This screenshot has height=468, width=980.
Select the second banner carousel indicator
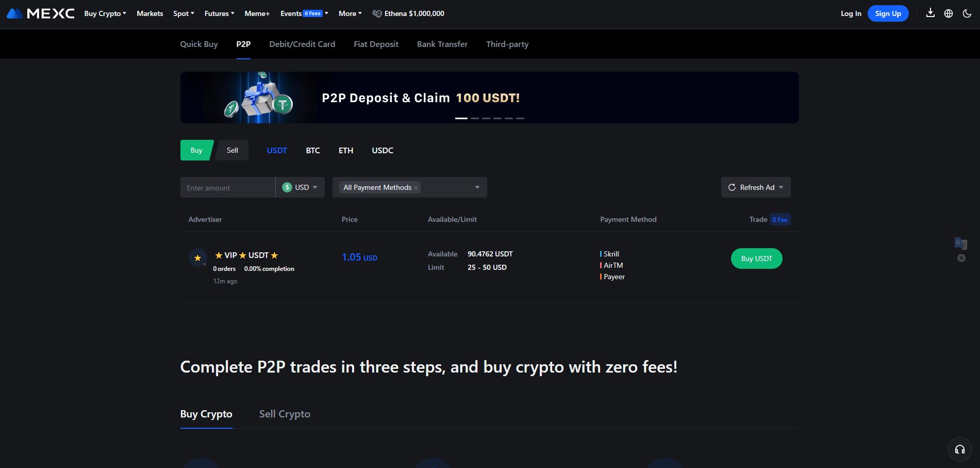tap(474, 118)
